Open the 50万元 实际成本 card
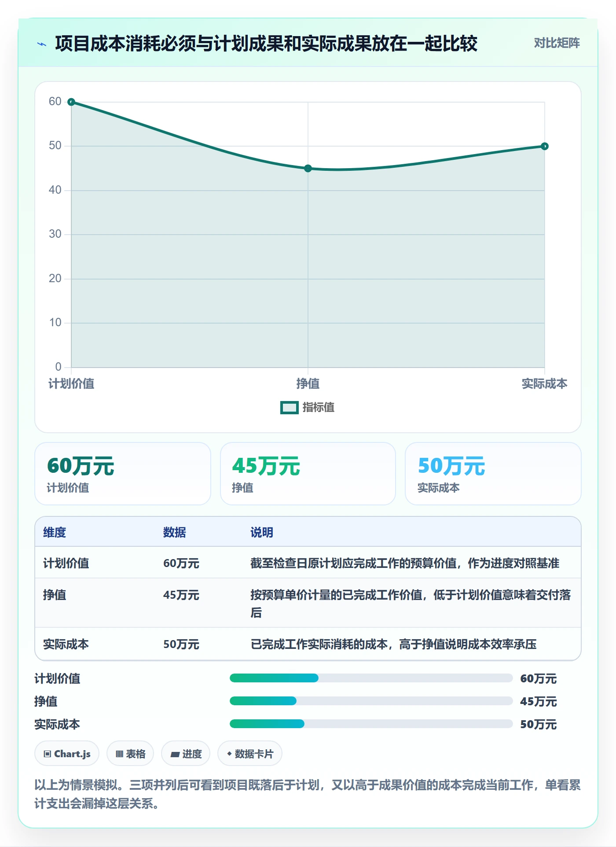The image size is (616, 847). 493,474
